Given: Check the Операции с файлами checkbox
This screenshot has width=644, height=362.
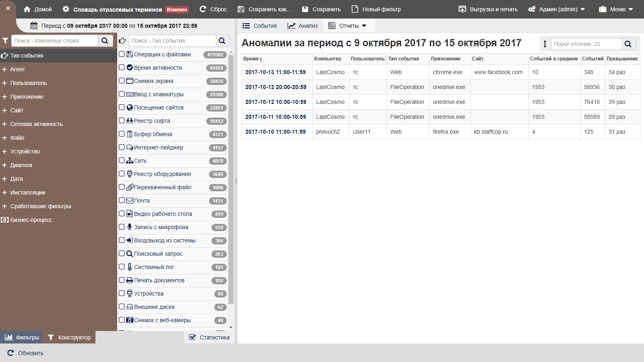Looking at the screenshot, I should click(x=122, y=54).
